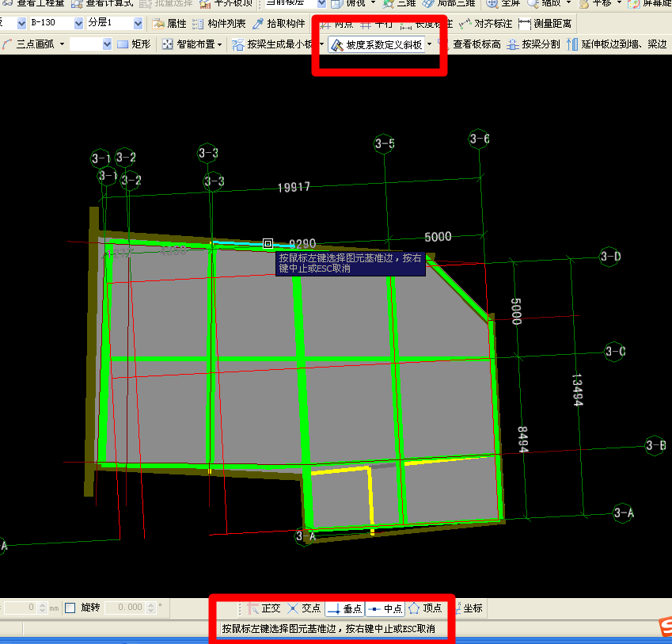Click the 查看工程量 quantity viewer
Screen dimensions: 672x644
tap(34, 3)
